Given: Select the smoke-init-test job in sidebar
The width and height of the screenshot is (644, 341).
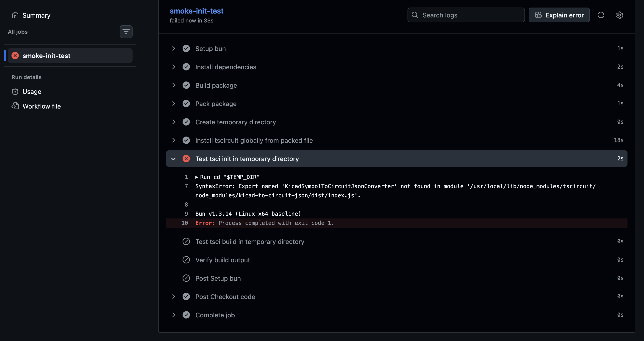Looking at the screenshot, I should pos(70,56).
